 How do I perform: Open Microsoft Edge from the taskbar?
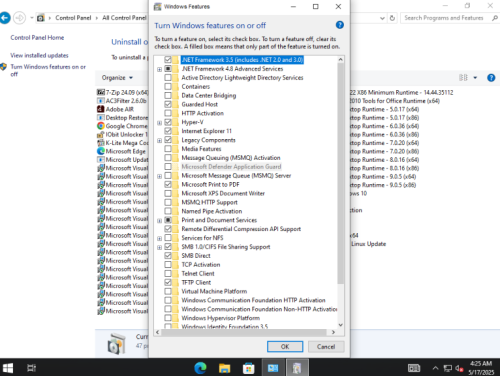200,368
